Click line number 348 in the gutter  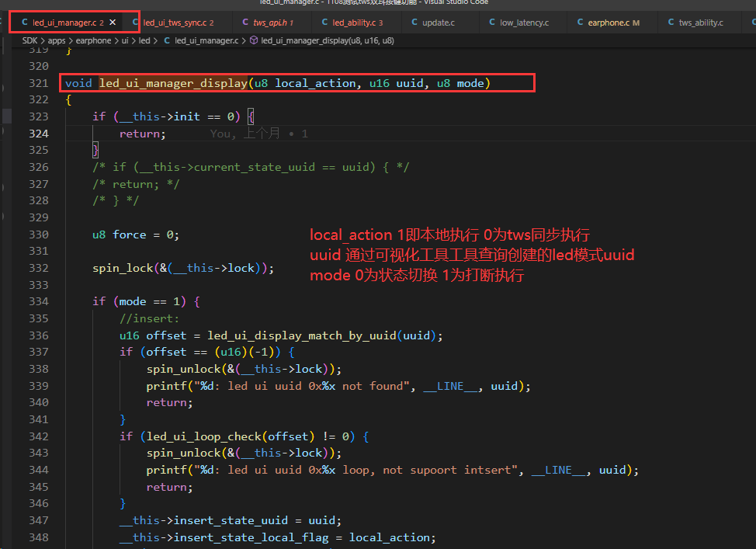39,537
